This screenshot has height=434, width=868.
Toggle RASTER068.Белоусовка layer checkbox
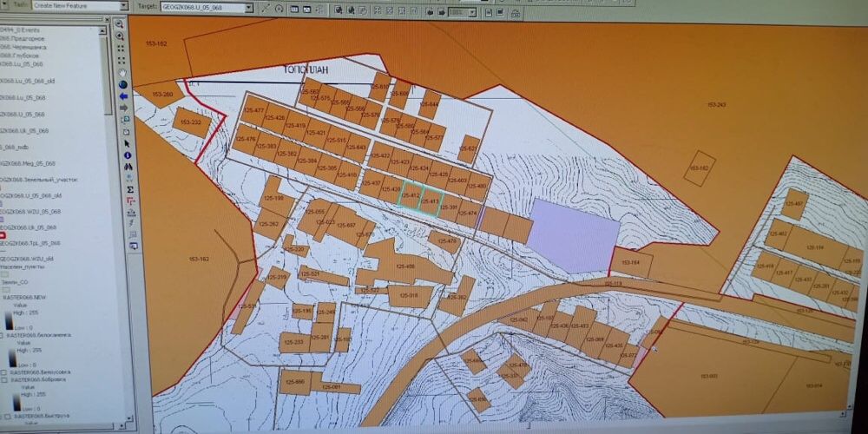[5, 372]
